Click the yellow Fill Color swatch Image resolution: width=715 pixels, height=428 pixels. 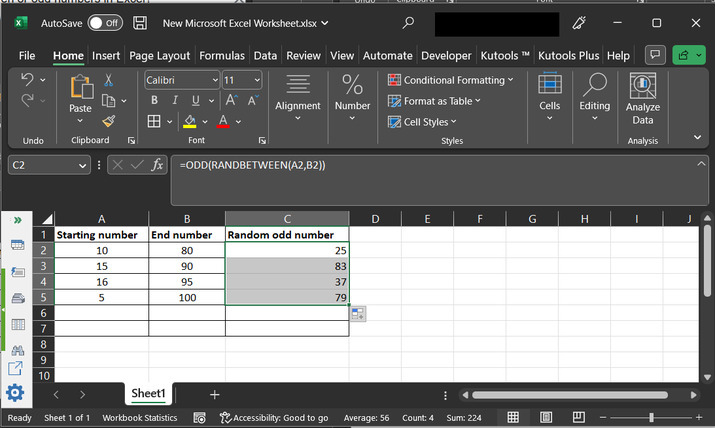(x=189, y=122)
